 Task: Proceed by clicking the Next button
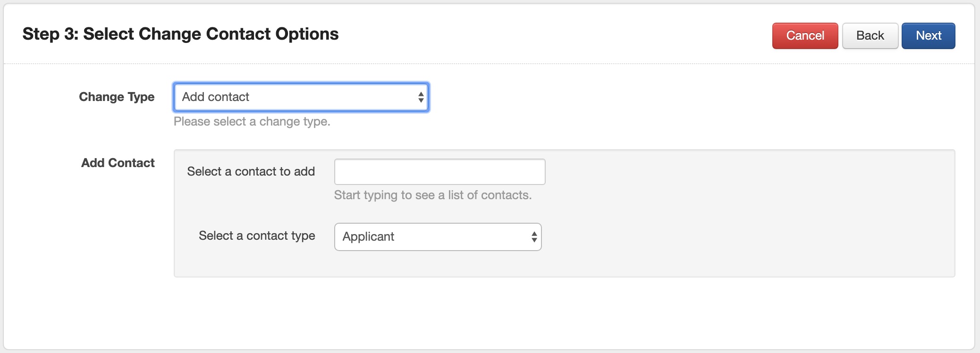coord(928,36)
